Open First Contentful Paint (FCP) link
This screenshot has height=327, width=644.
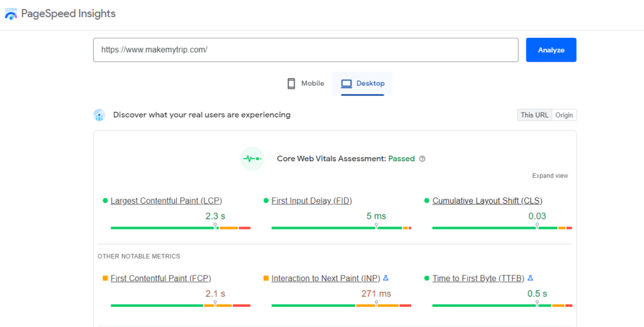coord(161,279)
